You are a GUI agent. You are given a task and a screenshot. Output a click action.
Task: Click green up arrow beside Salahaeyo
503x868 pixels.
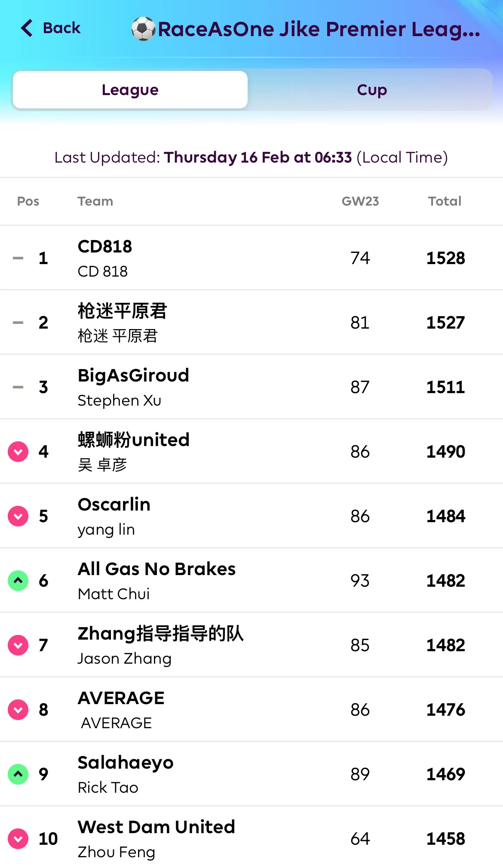18,774
